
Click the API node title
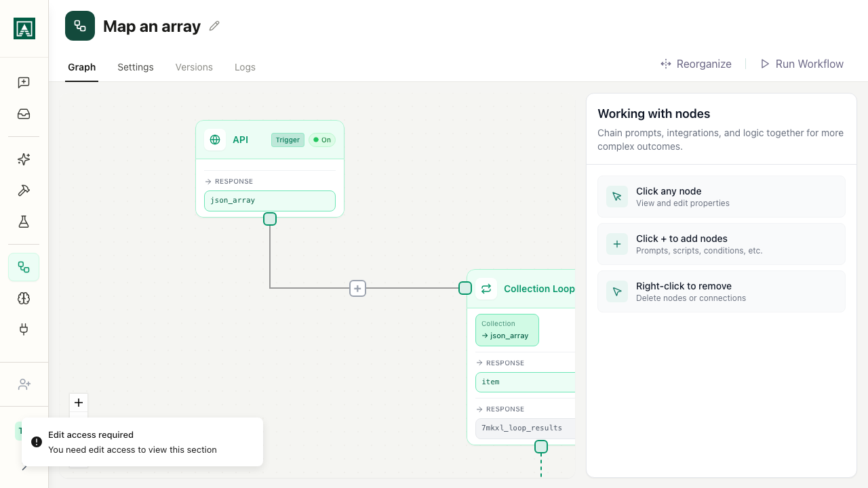click(x=241, y=140)
